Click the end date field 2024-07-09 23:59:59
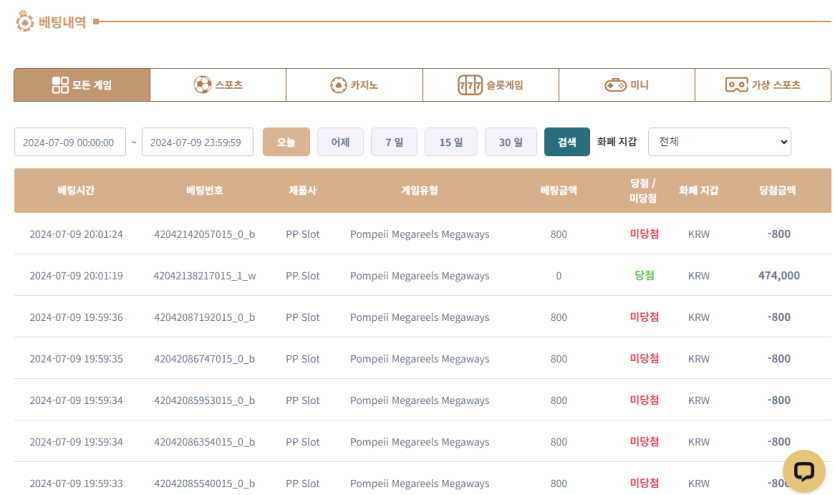 [x=198, y=142]
